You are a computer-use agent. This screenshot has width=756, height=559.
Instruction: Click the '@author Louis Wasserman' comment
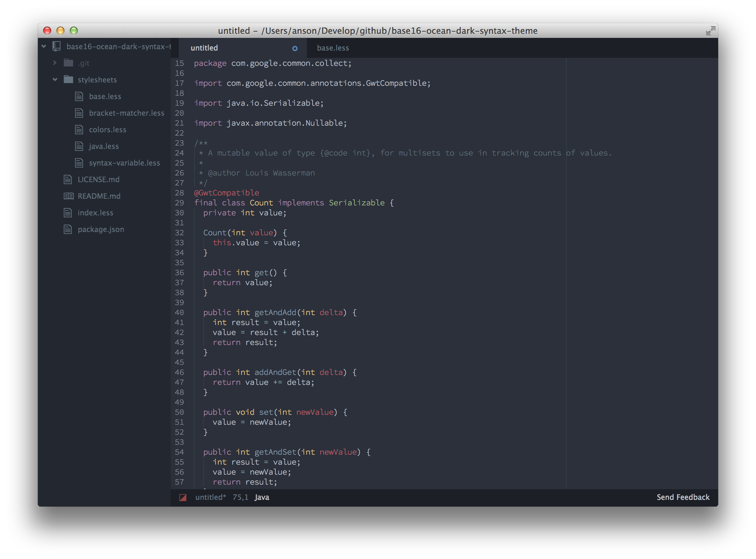(x=261, y=173)
